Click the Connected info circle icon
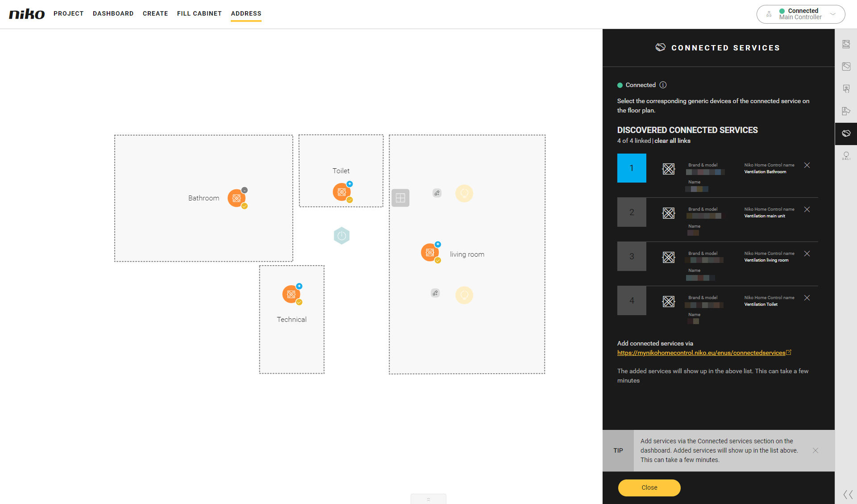Image resolution: width=857 pixels, height=504 pixels. [663, 85]
